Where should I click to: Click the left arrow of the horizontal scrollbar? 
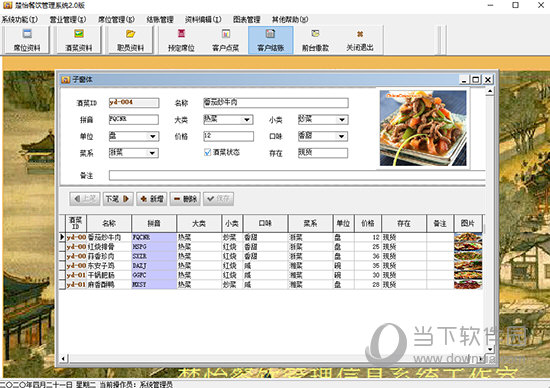click(x=63, y=358)
